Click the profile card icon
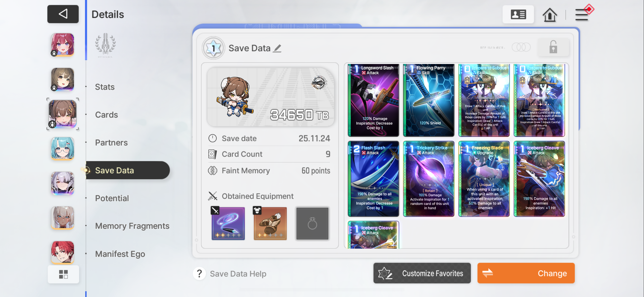The width and height of the screenshot is (644, 297). [518, 14]
